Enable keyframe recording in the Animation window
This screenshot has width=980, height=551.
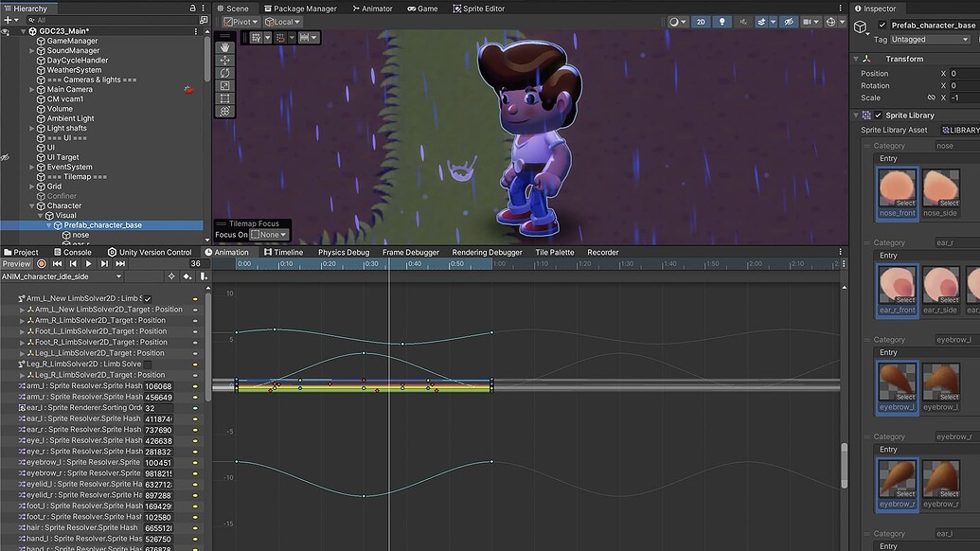[41, 264]
